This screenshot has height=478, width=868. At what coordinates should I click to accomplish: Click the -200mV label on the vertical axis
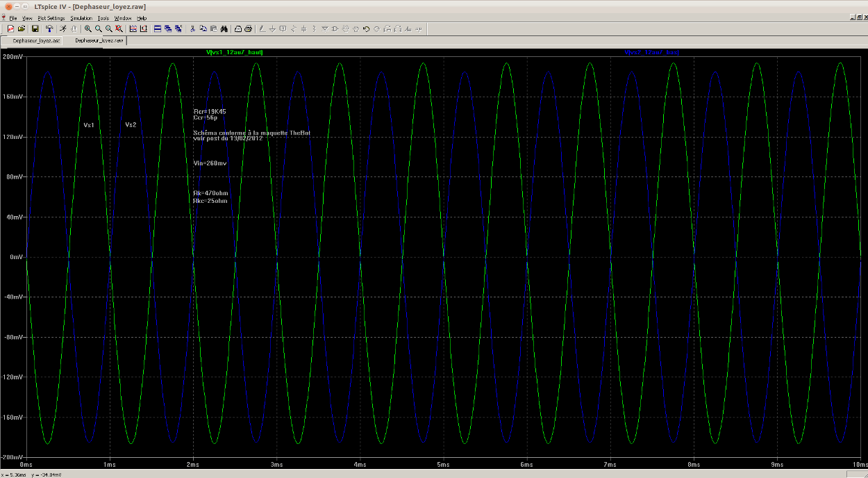[13, 457]
